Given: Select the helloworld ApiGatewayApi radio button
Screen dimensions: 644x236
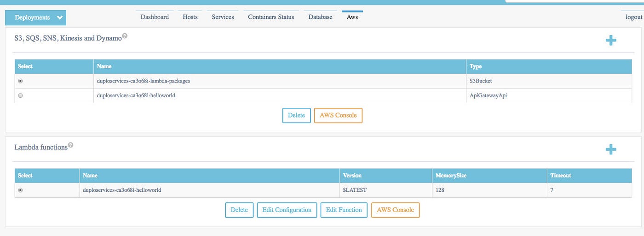Looking at the screenshot, I should pos(20,95).
